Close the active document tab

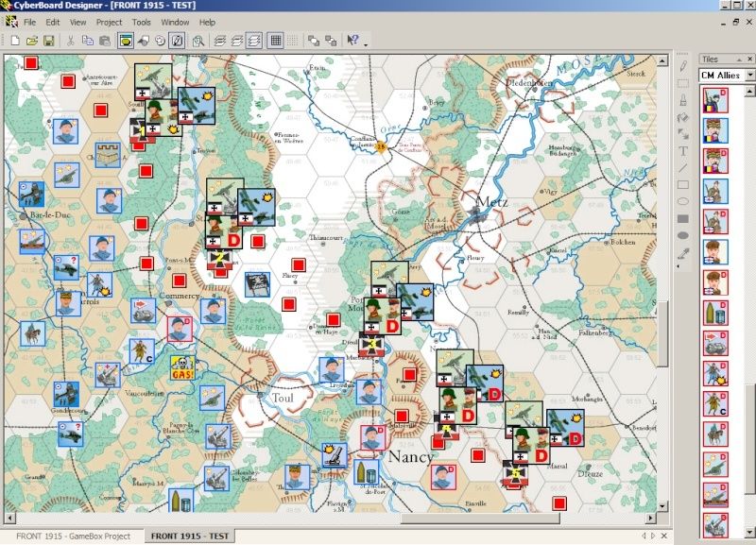[x=664, y=536]
